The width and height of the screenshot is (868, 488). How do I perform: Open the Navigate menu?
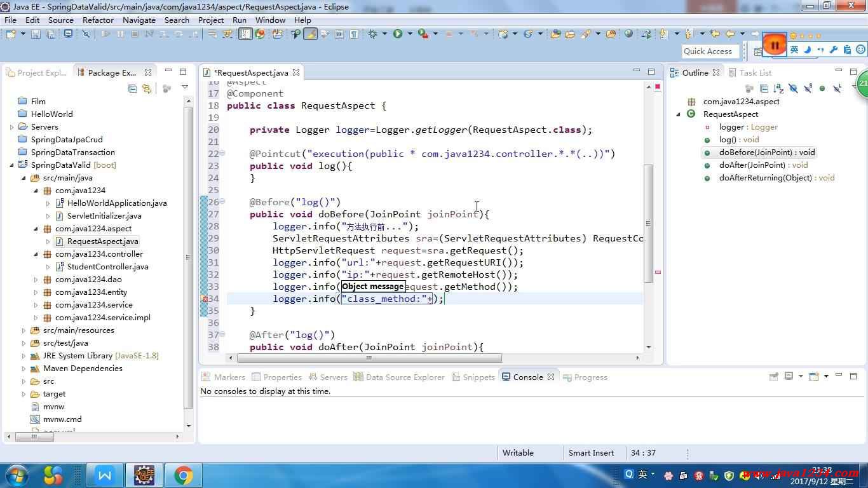[x=139, y=20]
